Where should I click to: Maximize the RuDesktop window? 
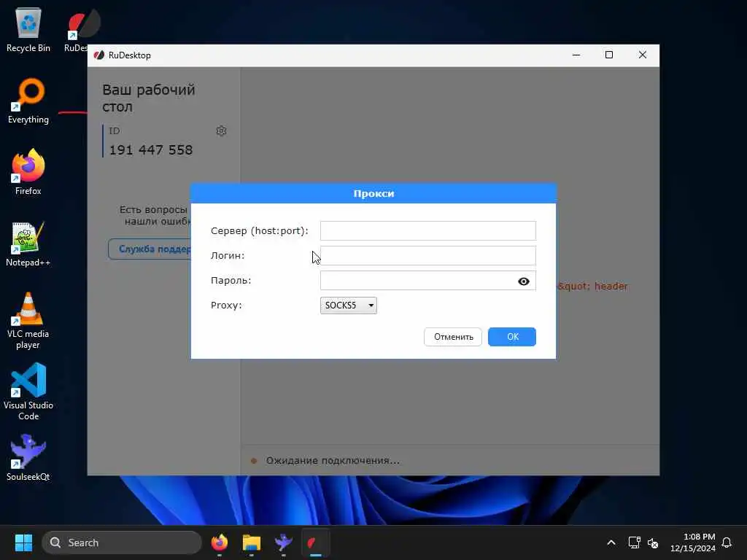click(609, 55)
